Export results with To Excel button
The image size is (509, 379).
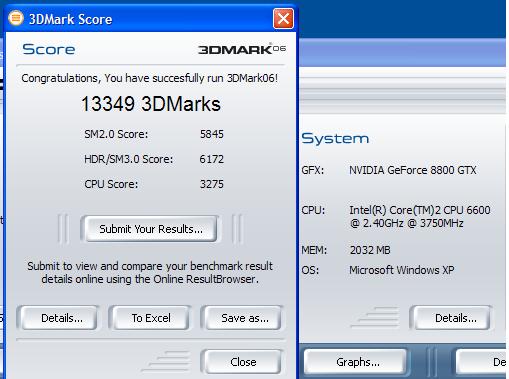[151, 318]
